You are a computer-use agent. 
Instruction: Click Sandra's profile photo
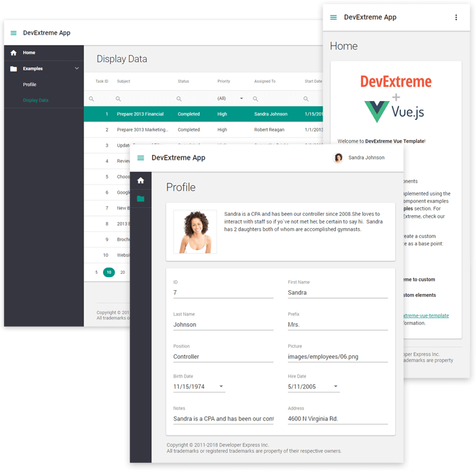[195, 232]
